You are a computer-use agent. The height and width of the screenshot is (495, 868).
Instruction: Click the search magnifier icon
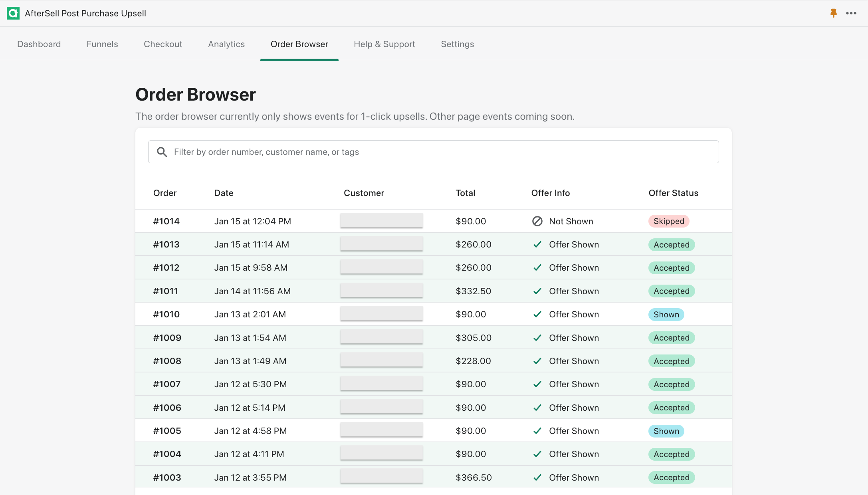(162, 152)
